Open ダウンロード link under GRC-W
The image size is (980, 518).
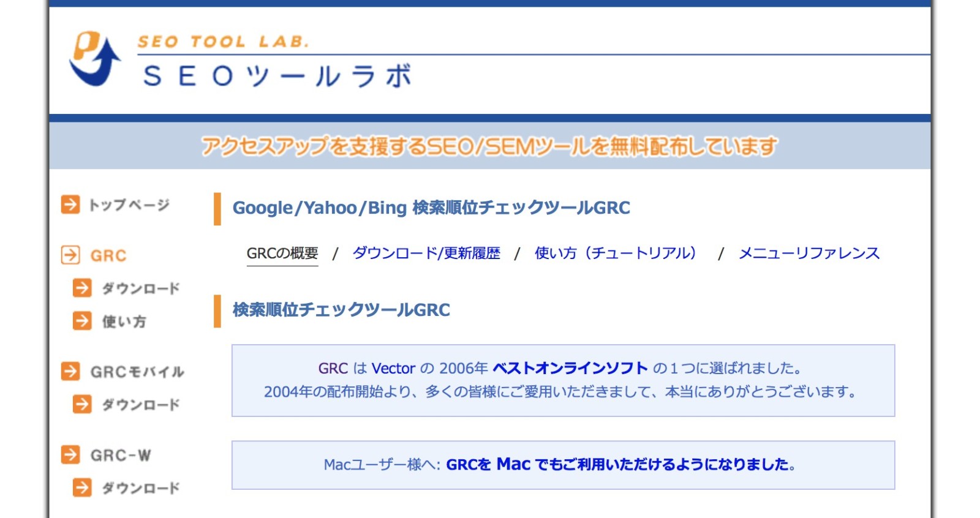tap(141, 488)
